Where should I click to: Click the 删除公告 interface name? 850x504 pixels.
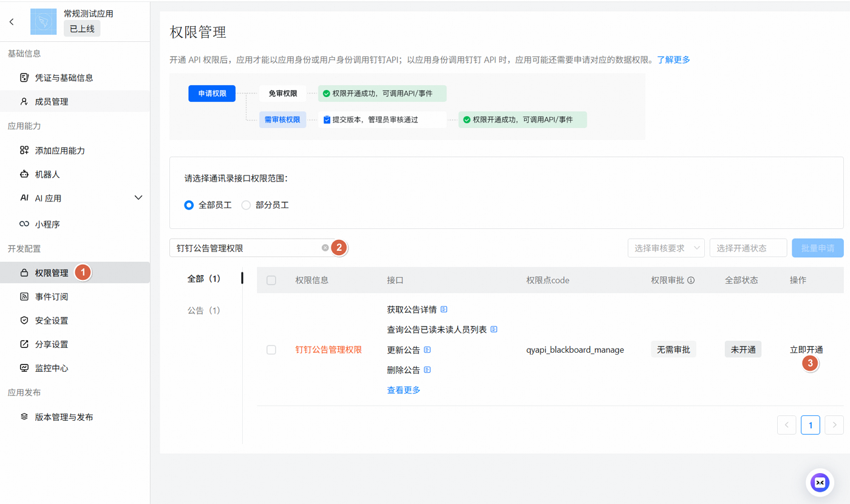pyautogui.click(x=404, y=370)
